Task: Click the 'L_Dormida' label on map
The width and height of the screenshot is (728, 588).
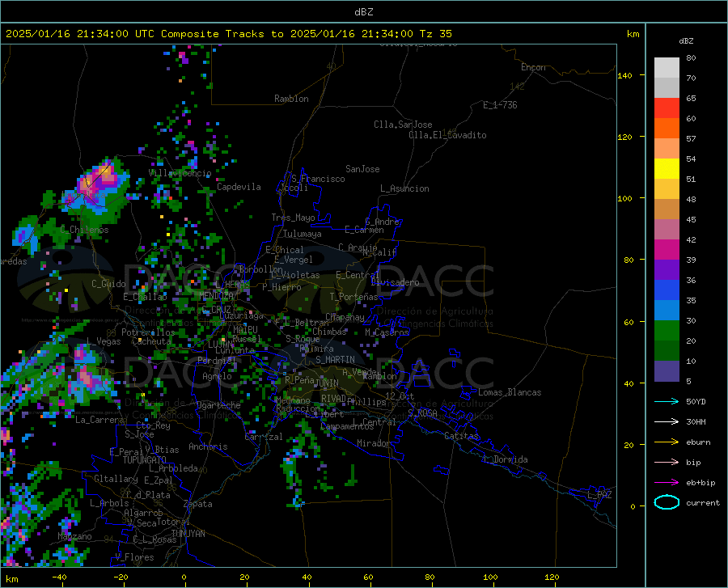Action: coord(505,459)
